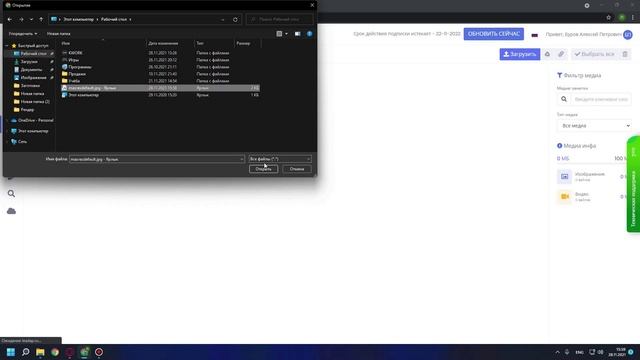Click the Загрузить upload button
This screenshot has width=640, height=360.
pyautogui.click(x=520, y=54)
